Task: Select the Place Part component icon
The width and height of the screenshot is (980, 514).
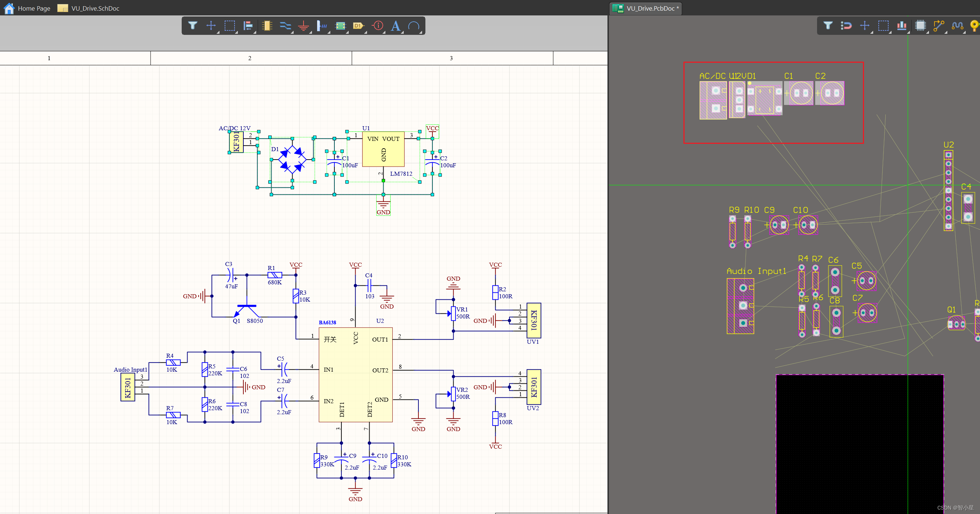Action: 267,25
